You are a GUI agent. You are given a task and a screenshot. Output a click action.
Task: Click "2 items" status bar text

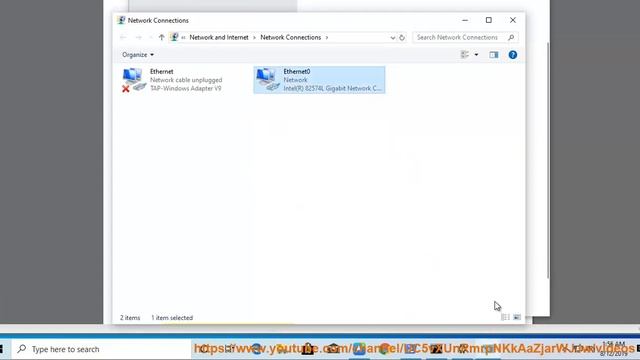tap(130, 318)
